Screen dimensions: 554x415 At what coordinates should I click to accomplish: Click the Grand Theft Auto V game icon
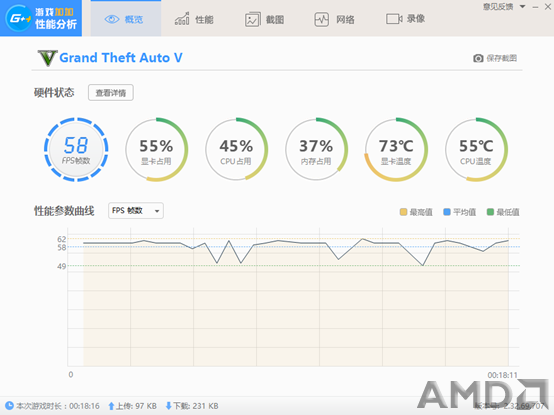coord(47,58)
